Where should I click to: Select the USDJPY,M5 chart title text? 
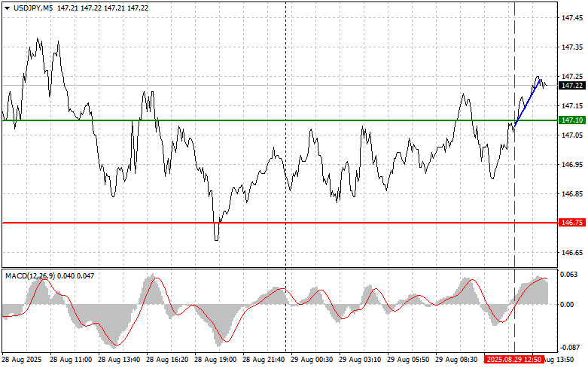tap(33, 8)
